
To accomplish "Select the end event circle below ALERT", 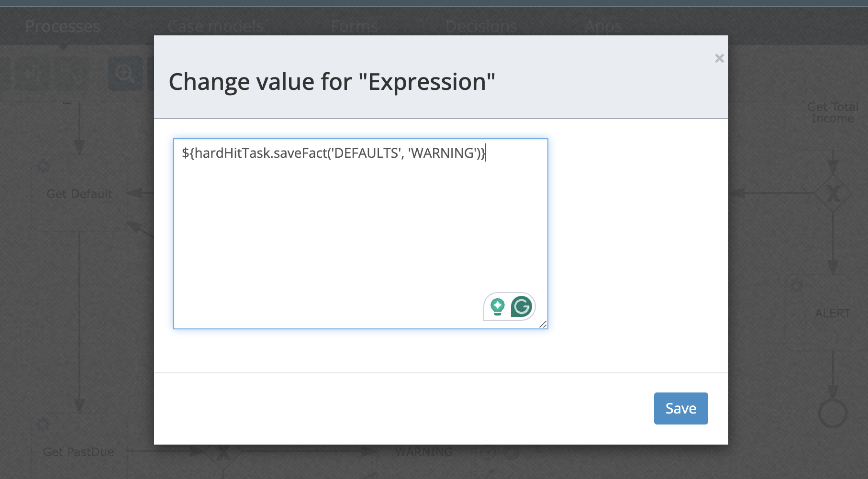I will pyautogui.click(x=833, y=413).
